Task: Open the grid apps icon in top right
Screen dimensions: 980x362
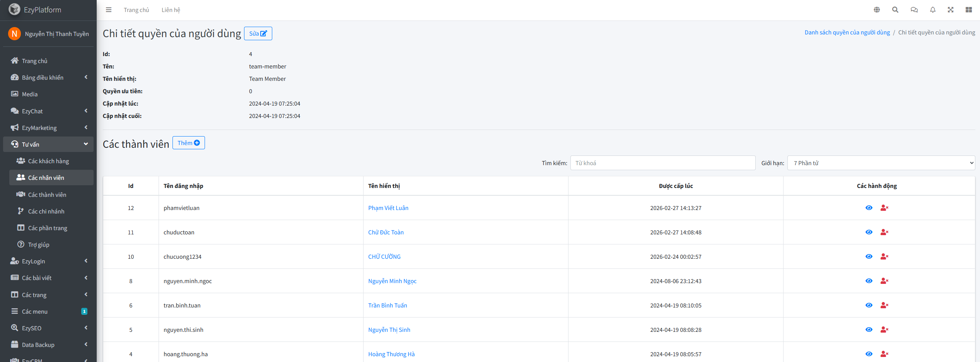Action: (x=968, y=10)
